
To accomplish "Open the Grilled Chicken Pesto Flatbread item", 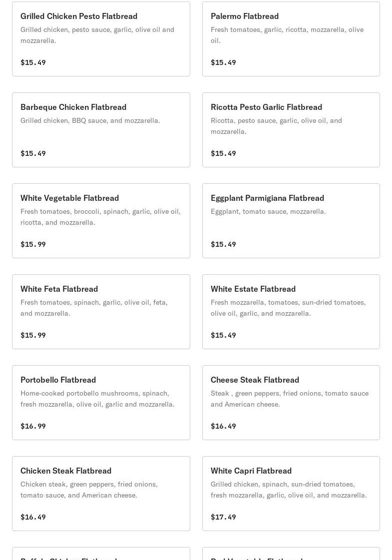I will (101, 39).
